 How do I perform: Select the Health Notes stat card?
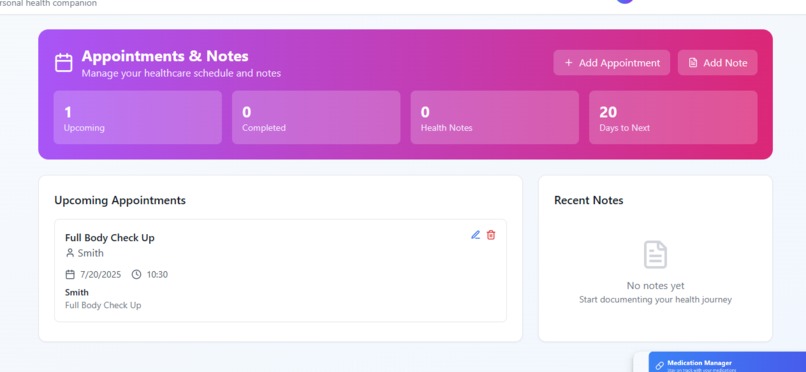coord(494,117)
